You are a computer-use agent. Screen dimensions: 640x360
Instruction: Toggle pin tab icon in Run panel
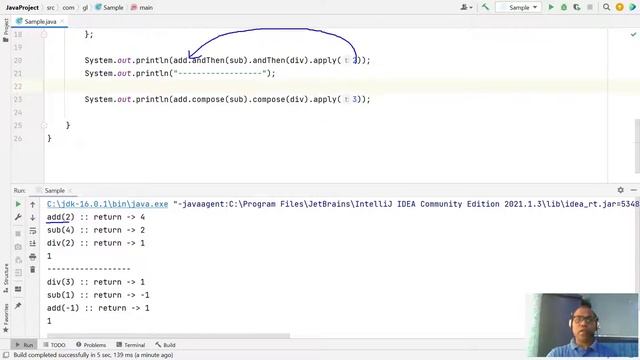pos(18,306)
